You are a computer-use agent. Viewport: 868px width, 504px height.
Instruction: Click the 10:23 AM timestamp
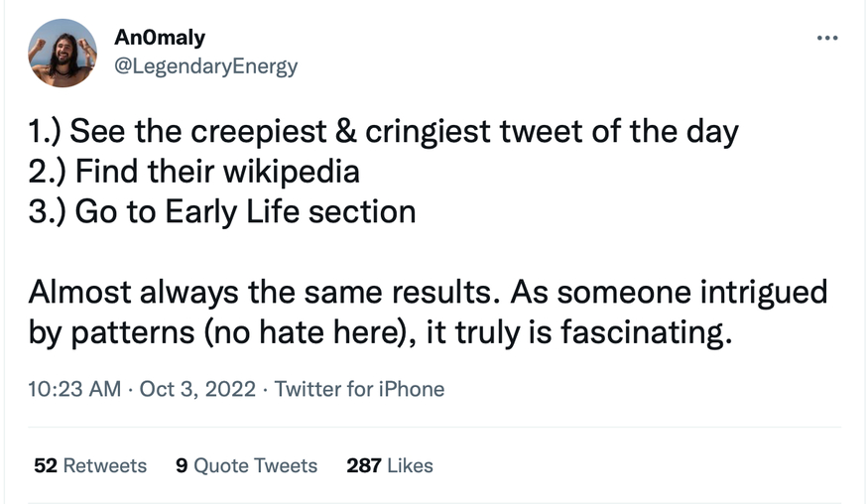(74, 389)
